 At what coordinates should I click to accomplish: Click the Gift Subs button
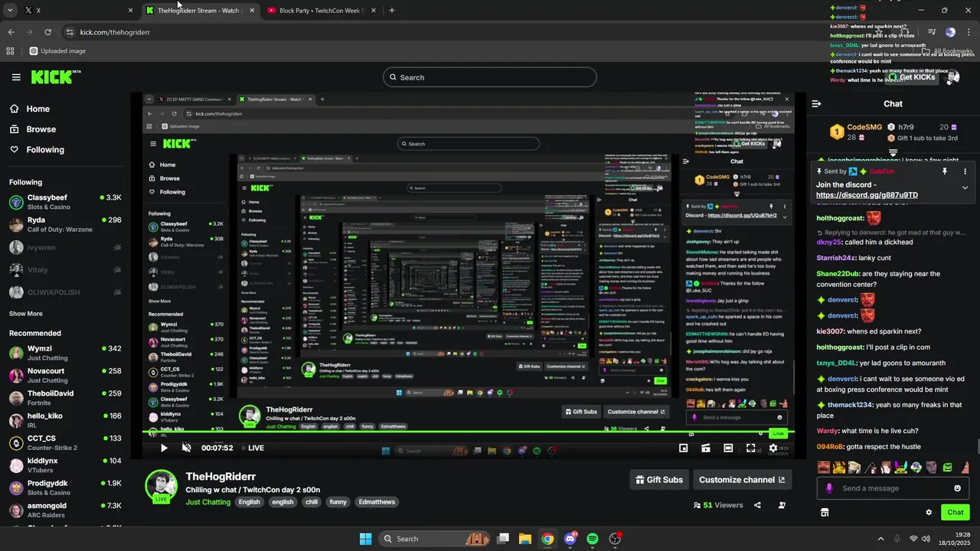(x=659, y=480)
